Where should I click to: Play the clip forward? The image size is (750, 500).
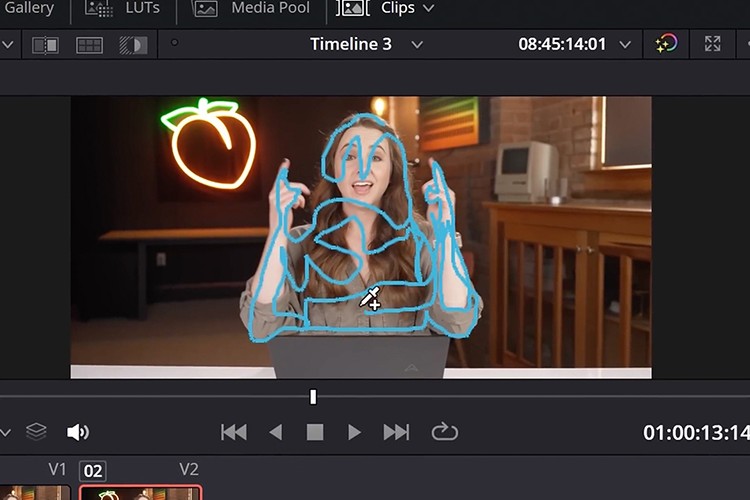point(354,432)
